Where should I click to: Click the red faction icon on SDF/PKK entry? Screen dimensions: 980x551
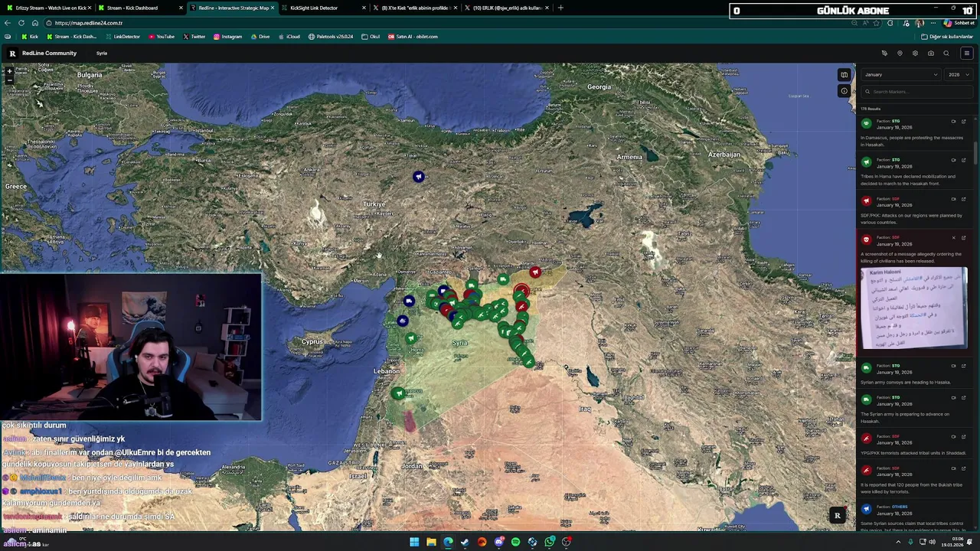click(x=867, y=201)
